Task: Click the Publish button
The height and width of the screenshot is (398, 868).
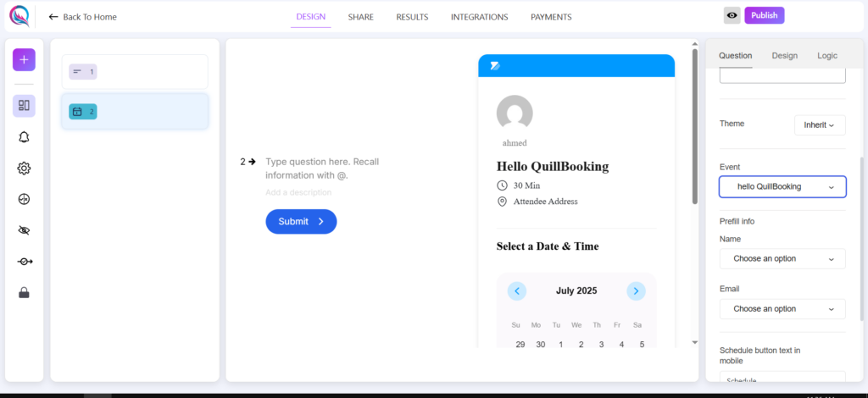Action: point(764,15)
